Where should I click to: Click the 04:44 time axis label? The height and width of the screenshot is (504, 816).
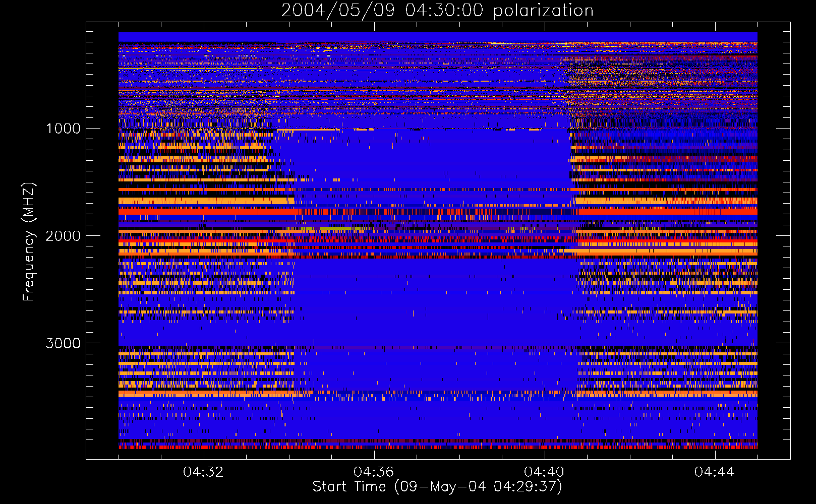click(715, 472)
